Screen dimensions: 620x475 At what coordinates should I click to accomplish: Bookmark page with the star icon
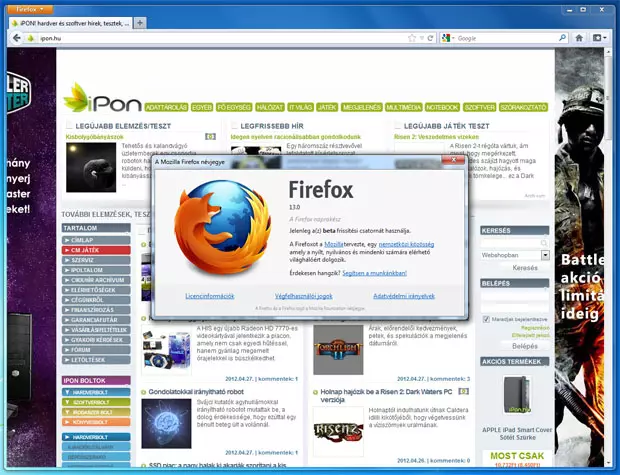point(412,38)
